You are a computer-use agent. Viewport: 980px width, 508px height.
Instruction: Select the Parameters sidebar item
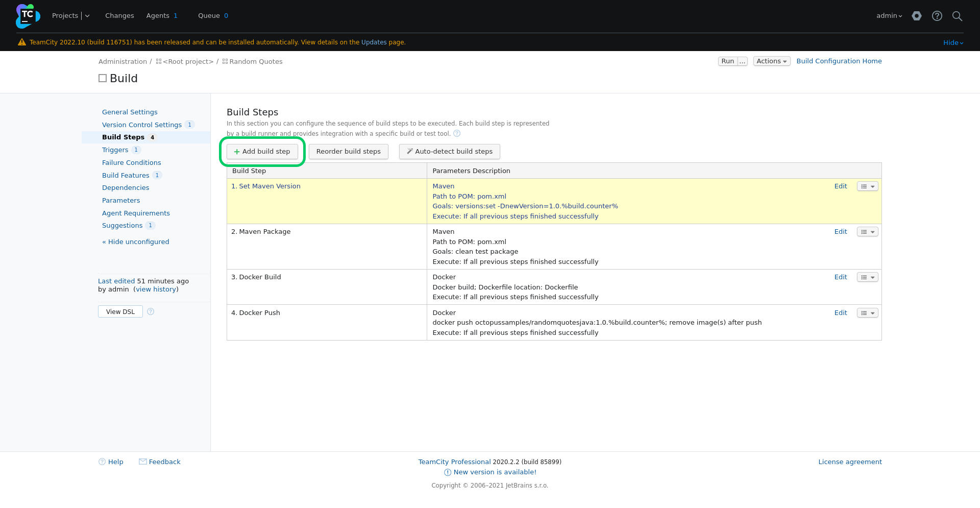(121, 200)
